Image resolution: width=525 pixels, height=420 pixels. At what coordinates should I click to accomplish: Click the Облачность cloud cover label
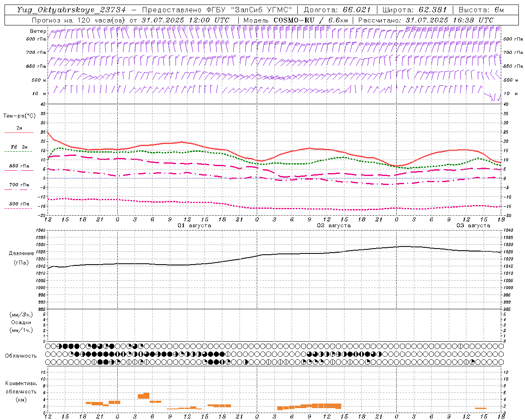21,356
